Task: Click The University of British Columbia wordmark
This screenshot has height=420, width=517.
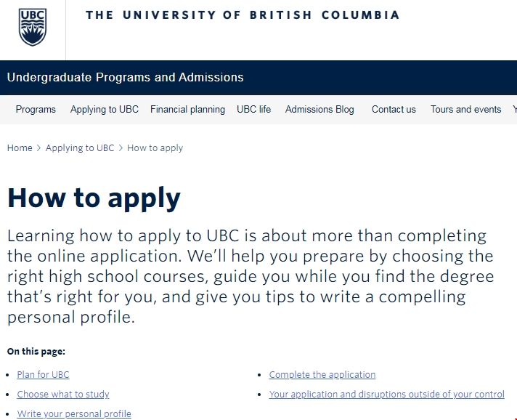Action: coord(243,15)
